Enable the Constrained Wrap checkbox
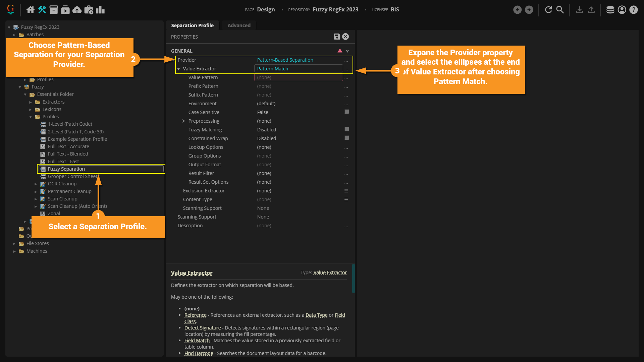Image resolution: width=644 pixels, height=362 pixels. point(346,138)
